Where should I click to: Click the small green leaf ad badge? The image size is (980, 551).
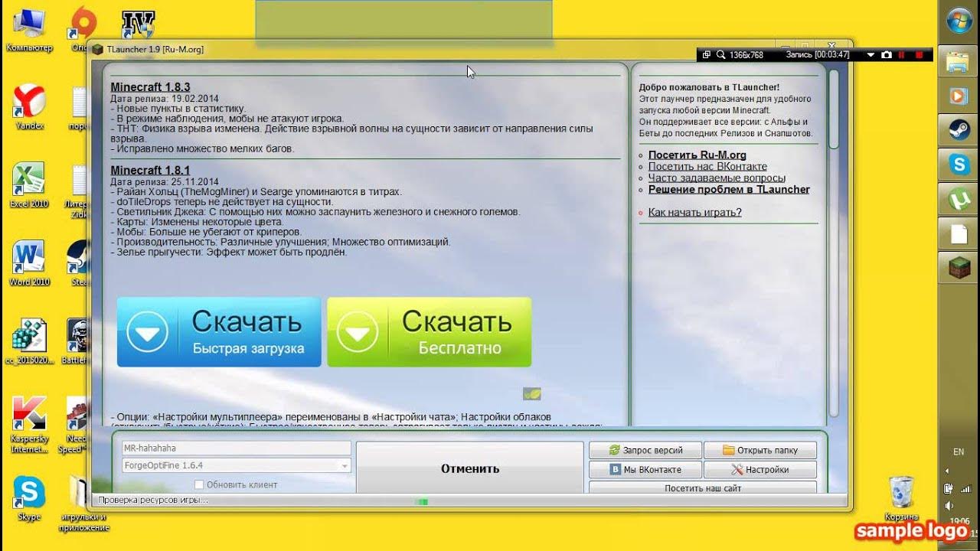point(532,393)
